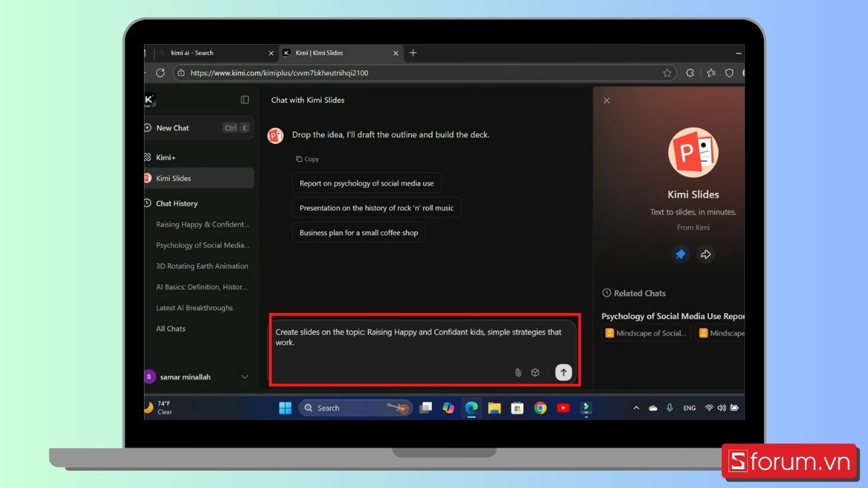Image resolution: width=868 pixels, height=488 pixels.
Task: Choose the psychology of social media report suggestion
Action: (367, 183)
